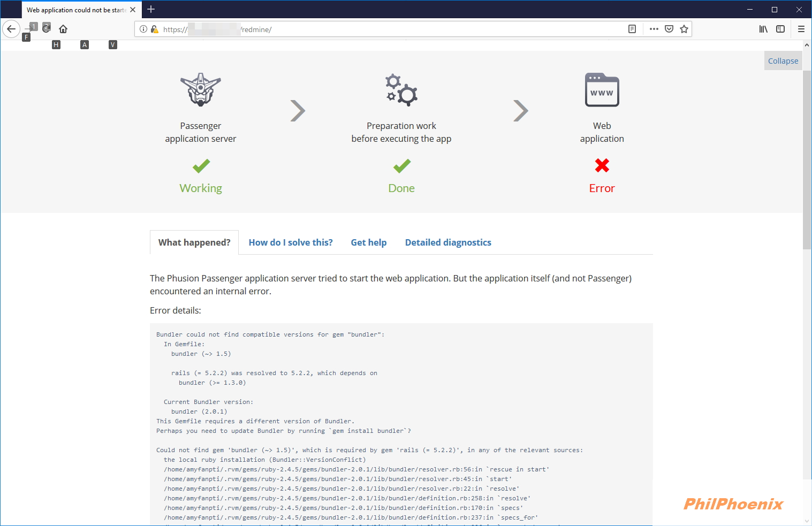
Task: Open page actions three-dots menu
Action: (x=654, y=29)
